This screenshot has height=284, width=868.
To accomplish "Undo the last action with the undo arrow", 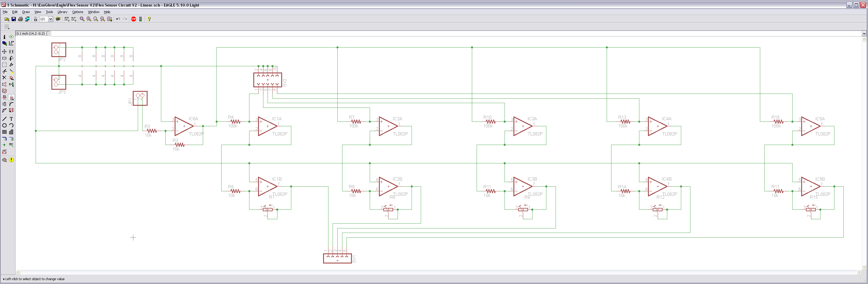I will point(118,19).
